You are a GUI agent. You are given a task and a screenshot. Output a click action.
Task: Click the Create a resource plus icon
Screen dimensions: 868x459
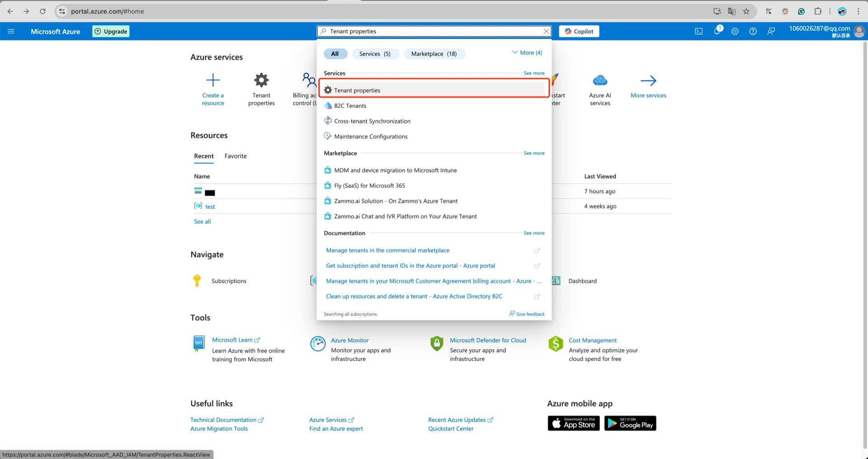click(x=213, y=80)
